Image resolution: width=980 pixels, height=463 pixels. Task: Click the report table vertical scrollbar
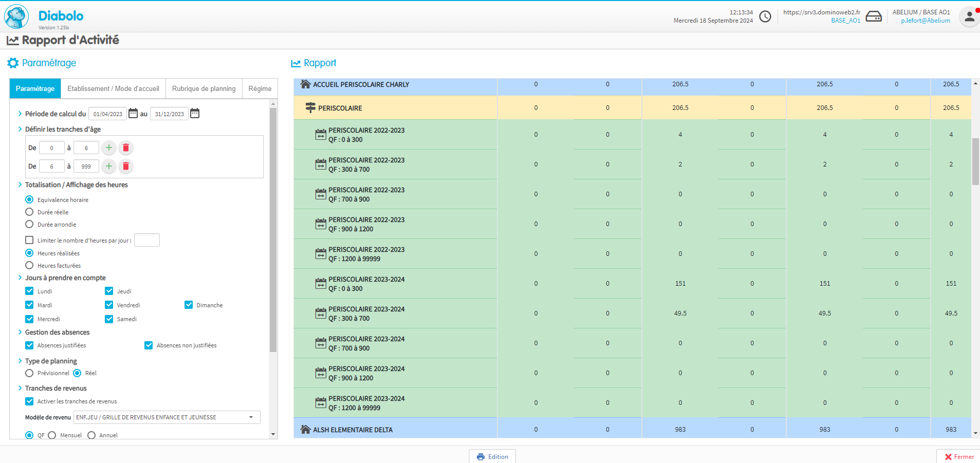(x=975, y=162)
